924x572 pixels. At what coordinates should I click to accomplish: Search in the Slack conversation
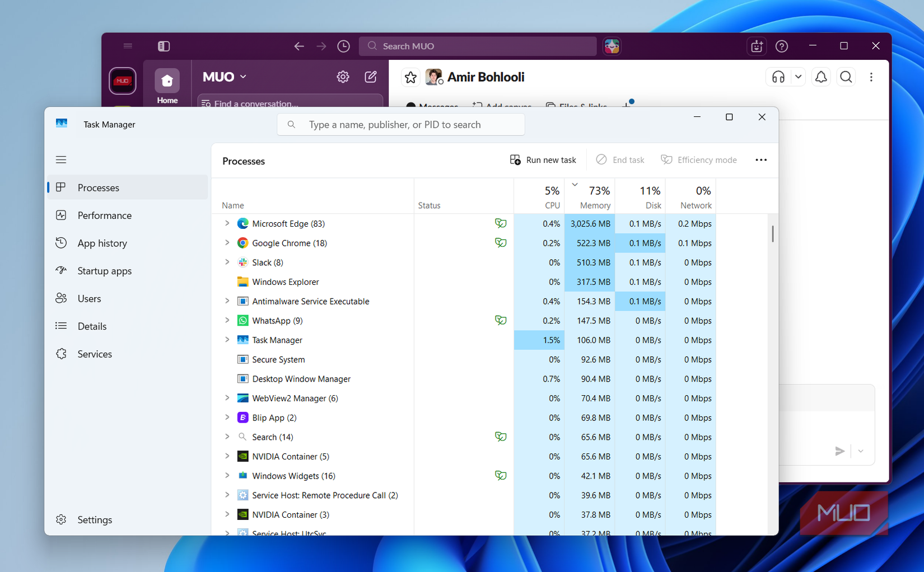coord(846,77)
